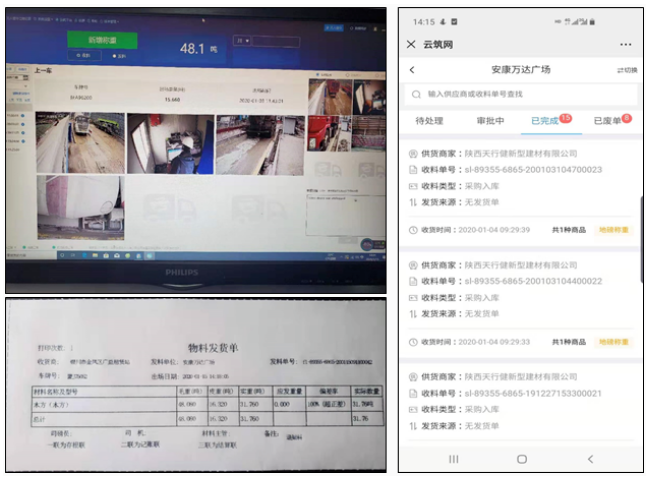Screen dimensions: 651x478
Task: Open the Mail icon on the taskbar
Action: (117, 256)
